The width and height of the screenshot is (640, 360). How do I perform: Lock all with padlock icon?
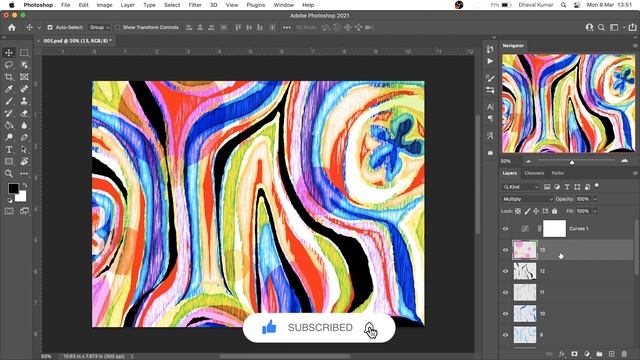[x=554, y=211]
